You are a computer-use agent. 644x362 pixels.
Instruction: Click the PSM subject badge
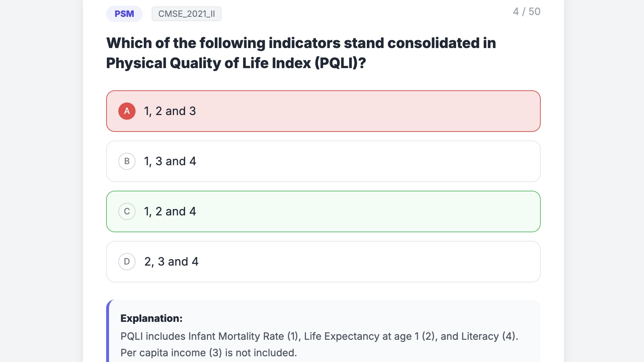tap(124, 14)
